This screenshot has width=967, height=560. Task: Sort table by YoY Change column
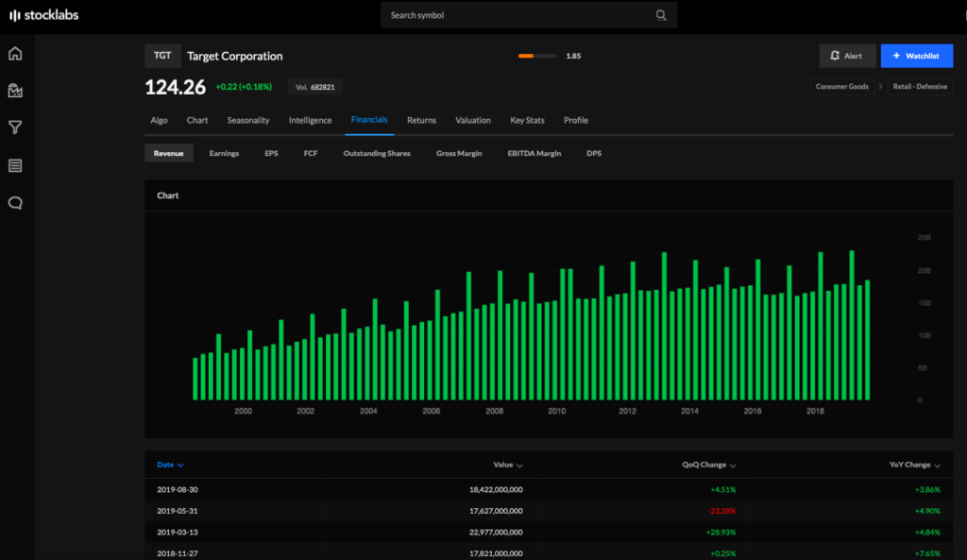pyautogui.click(x=914, y=465)
